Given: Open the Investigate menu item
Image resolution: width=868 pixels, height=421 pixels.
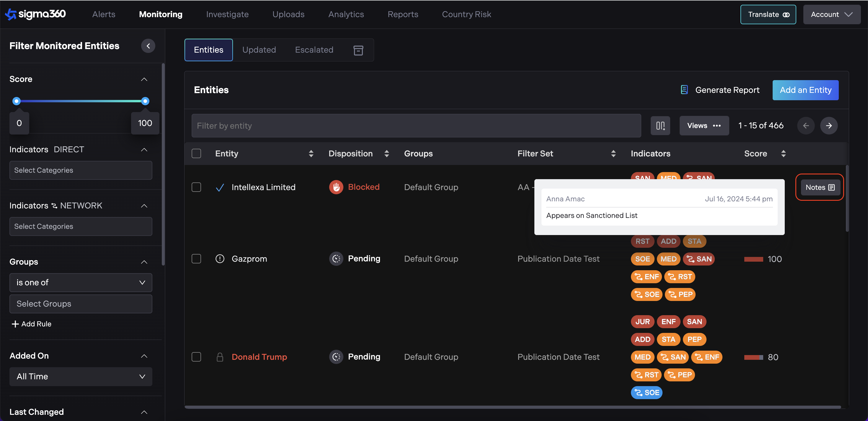Looking at the screenshot, I should coord(227,14).
